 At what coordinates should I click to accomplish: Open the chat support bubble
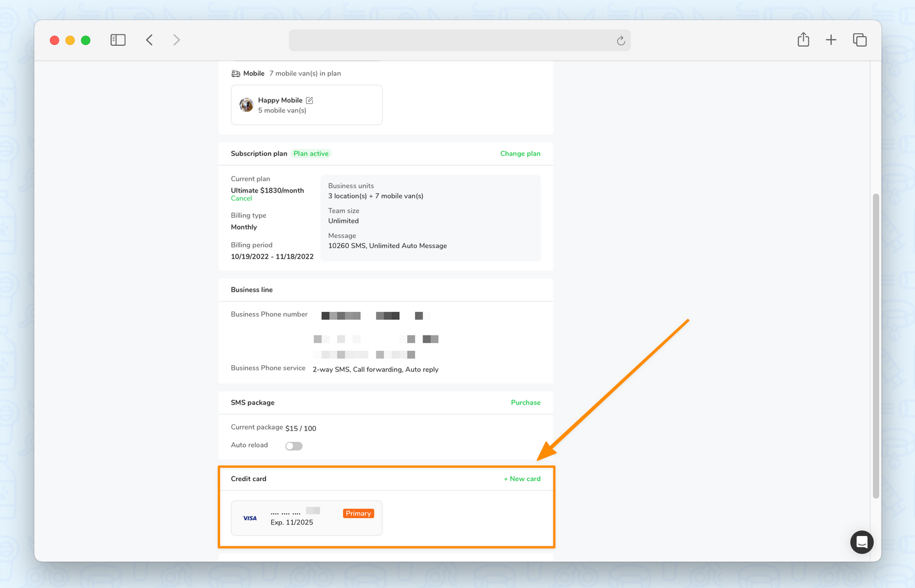tap(861, 542)
